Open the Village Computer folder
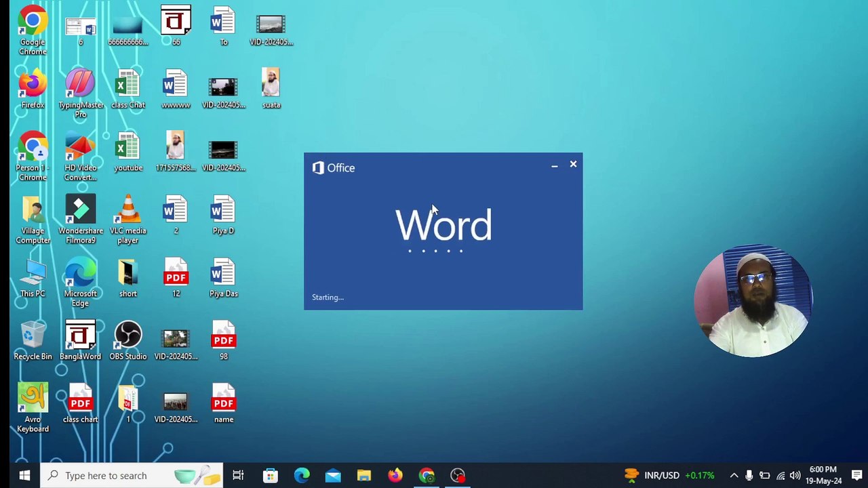Image resolution: width=868 pixels, height=488 pixels. [33, 220]
